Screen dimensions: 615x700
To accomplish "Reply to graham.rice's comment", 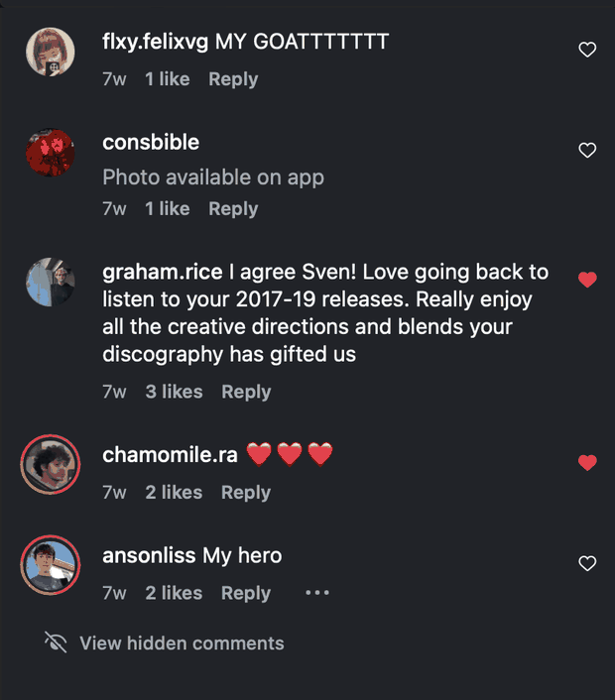I will 246,392.
